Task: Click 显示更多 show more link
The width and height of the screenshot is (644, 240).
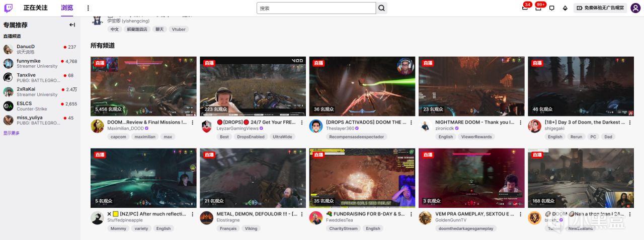Action: tap(12, 133)
